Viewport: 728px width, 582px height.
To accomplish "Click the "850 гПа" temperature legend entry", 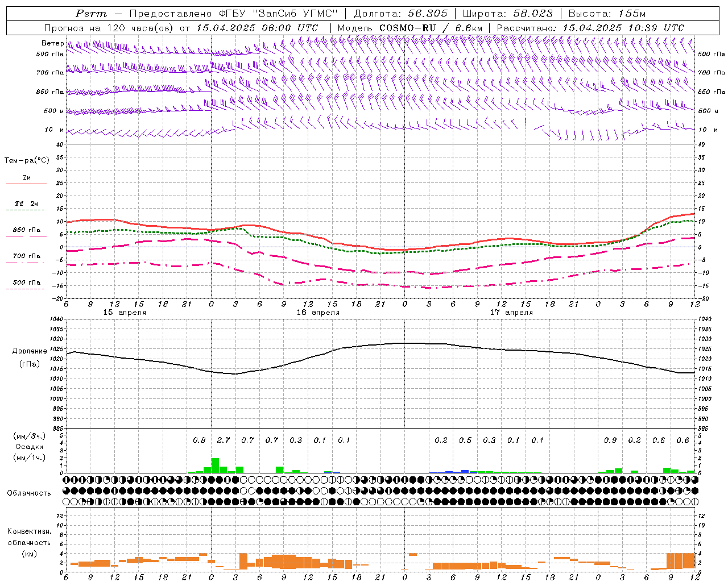I will 27,230.
